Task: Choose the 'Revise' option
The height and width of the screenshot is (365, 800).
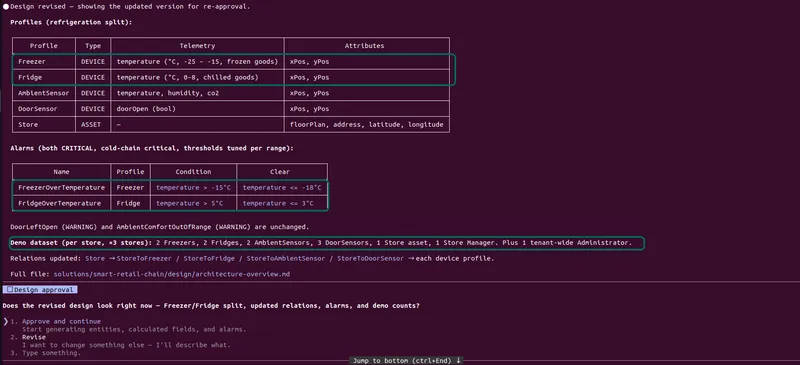Action: [34, 337]
